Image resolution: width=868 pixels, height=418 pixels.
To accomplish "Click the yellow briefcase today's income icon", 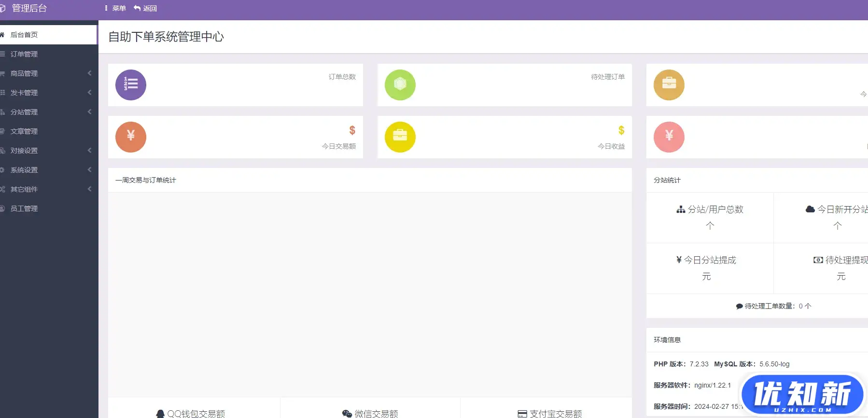I will [400, 137].
